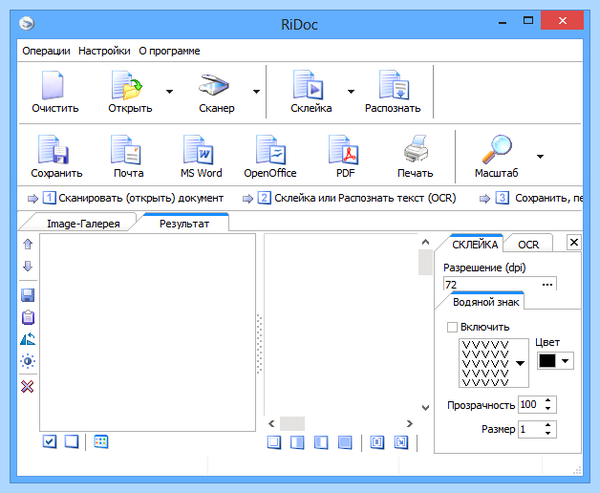Screen dimensions: 600x493
Task: Click the Очистить (Clear) toolbar icon
Action: click(53, 85)
